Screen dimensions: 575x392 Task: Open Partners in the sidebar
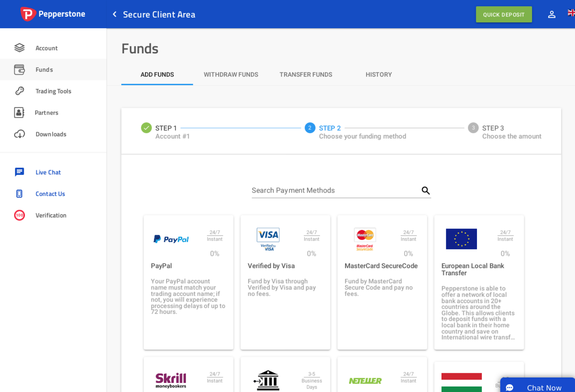pyautogui.click(x=53, y=112)
